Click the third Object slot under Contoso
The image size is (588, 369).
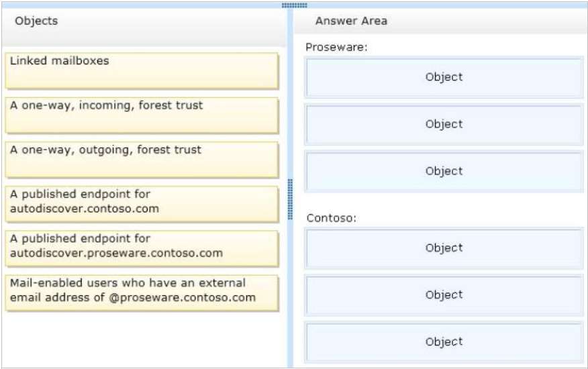tap(444, 342)
